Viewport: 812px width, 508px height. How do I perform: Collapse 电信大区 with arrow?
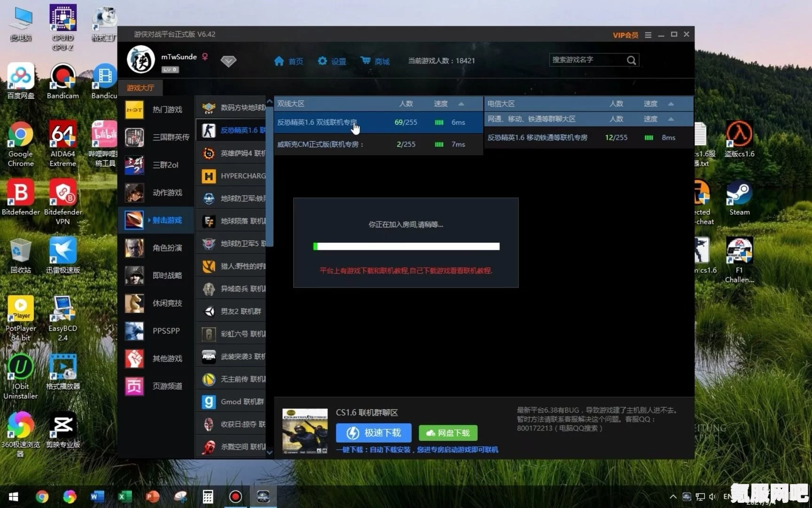[x=671, y=103]
